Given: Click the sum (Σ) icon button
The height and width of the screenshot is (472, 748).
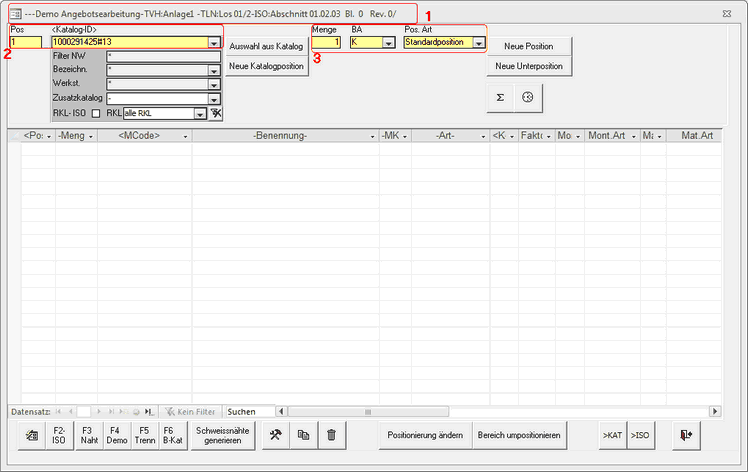Looking at the screenshot, I should (x=500, y=98).
